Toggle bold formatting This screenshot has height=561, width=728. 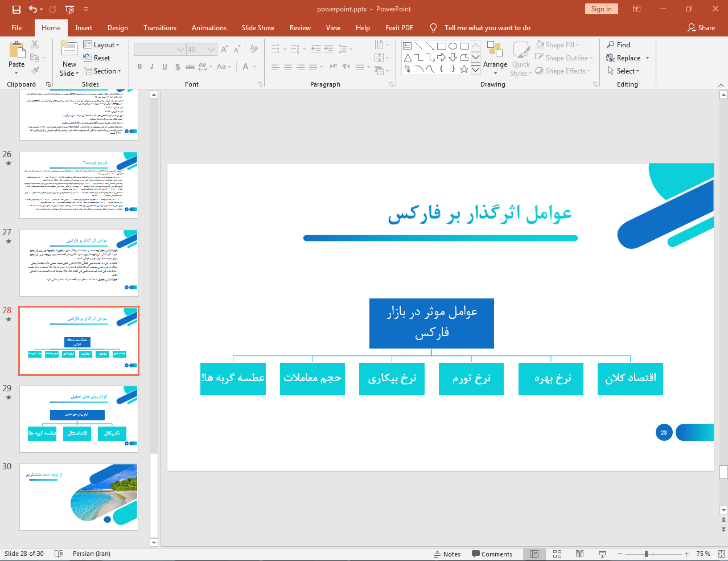139,67
